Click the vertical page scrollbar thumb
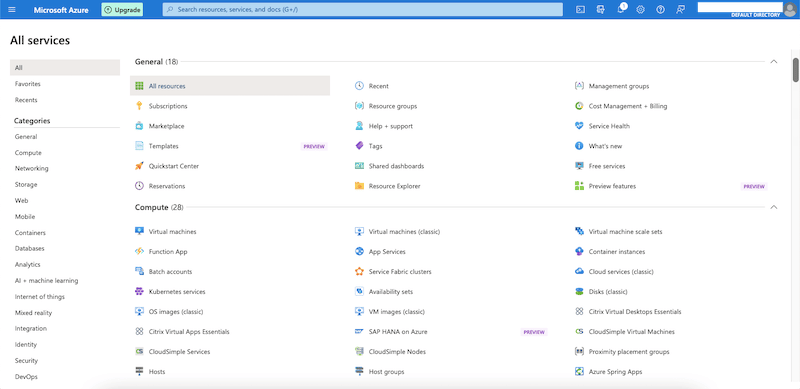This screenshot has width=800, height=389. [x=795, y=70]
